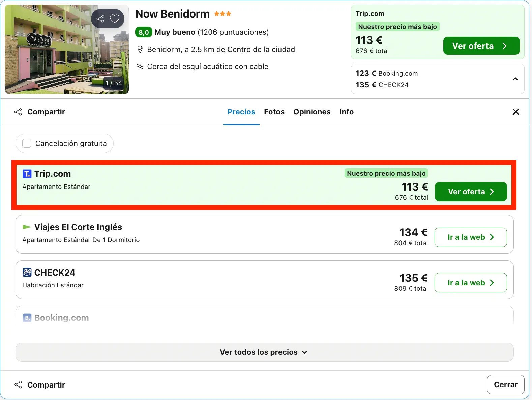Click Ver oferta in the Trip.com row

click(x=471, y=192)
